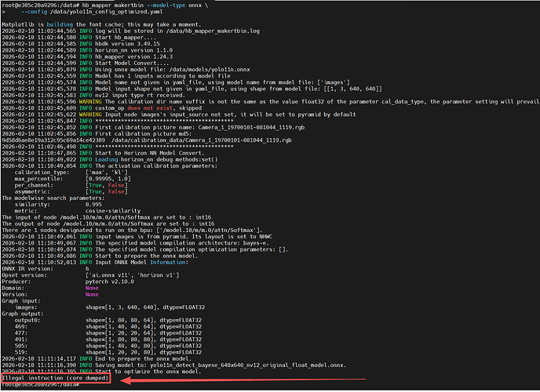540x392 pixels.
Task: Click the metric value 'cosine-similarity'
Action: 113,211
